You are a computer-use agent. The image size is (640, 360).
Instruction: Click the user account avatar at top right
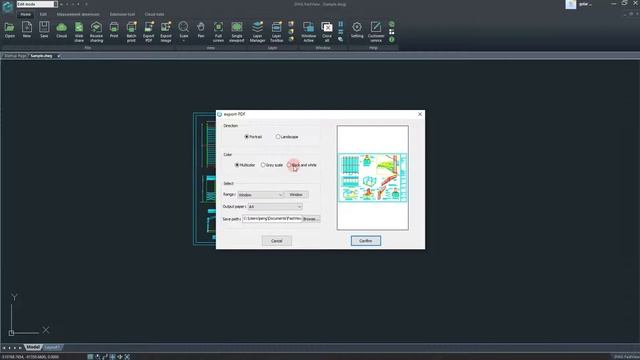tap(571, 4)
